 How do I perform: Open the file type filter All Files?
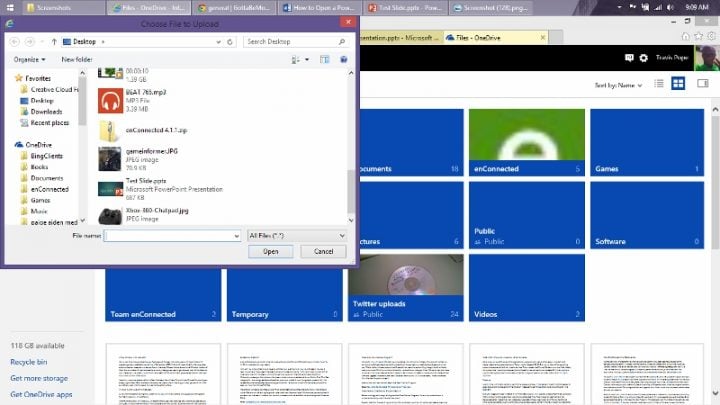(297, 236)
